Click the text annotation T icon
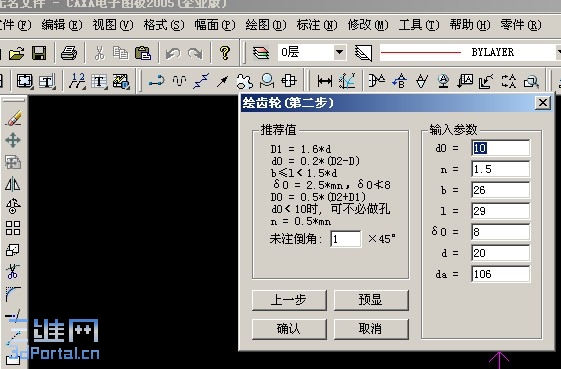 point(99,81)
